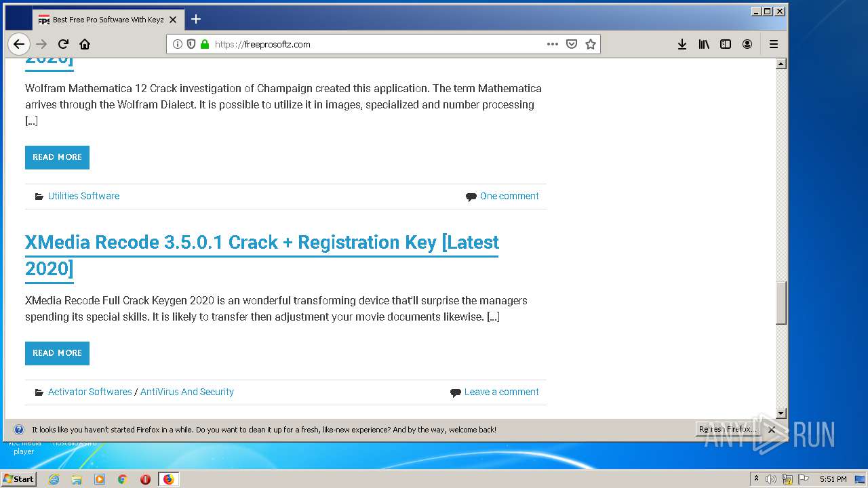Viewport: 868px width, 488px height.
Task: Click the forward navigation arrow
Action: pyautogui.click(x=41, y=44)
